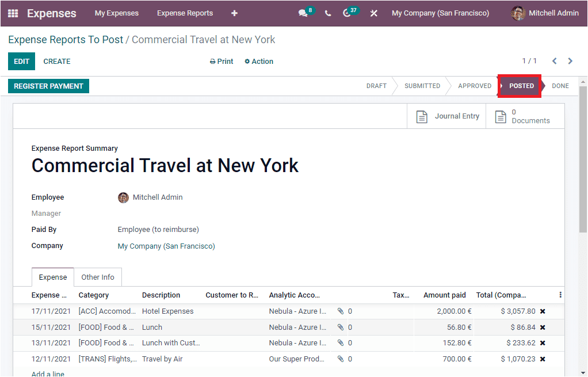Open the My Expenses menu
This screenshot has height=377, width=588.
pos(116,13)
